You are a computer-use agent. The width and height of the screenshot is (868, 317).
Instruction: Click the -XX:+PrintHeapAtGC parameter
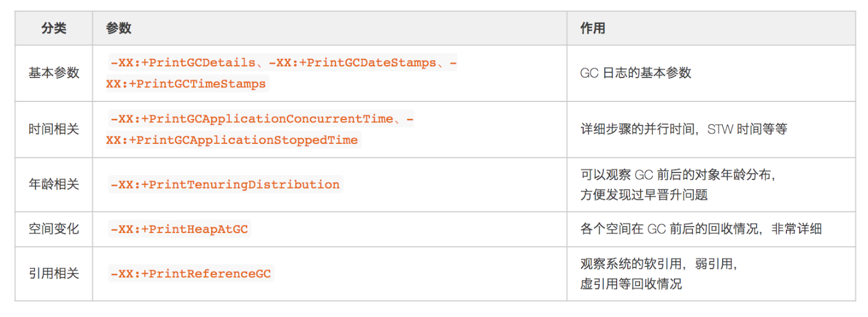pos(179,229)
